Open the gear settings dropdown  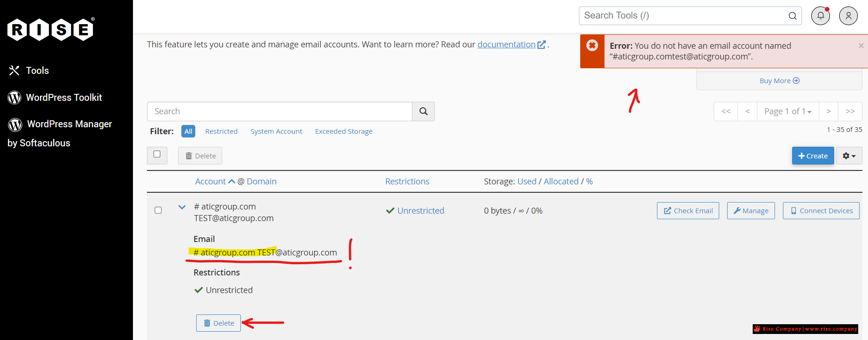849,156
